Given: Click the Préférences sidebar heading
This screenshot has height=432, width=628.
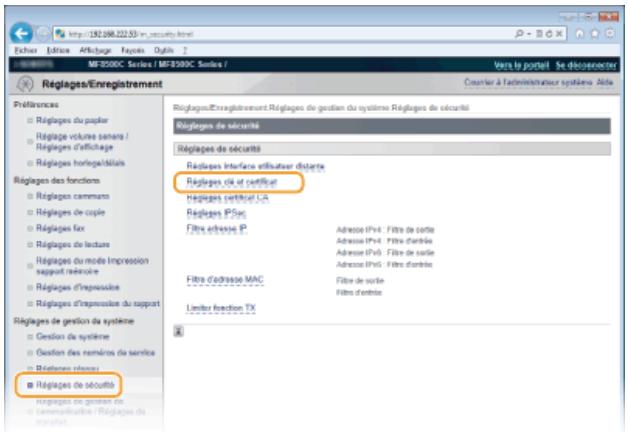Looking at the screenshot, I should pos(36,104).
